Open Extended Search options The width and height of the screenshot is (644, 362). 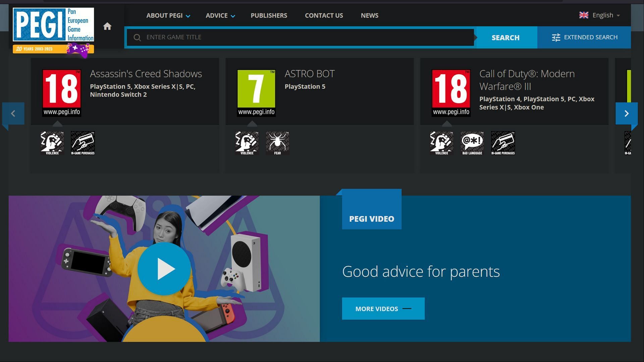pyautogui.click(x=584, y=37)
